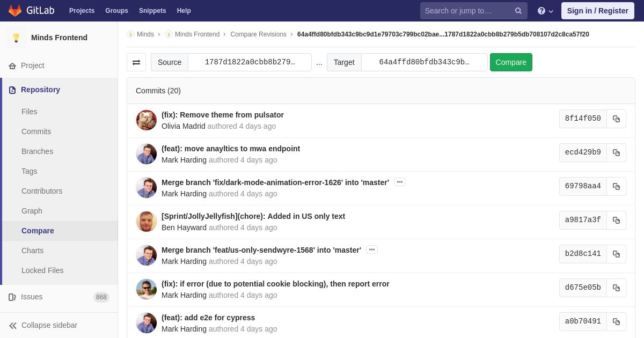Open commit about potential cookie blocking error
This screenshot has height=338, width=644.
275,284
